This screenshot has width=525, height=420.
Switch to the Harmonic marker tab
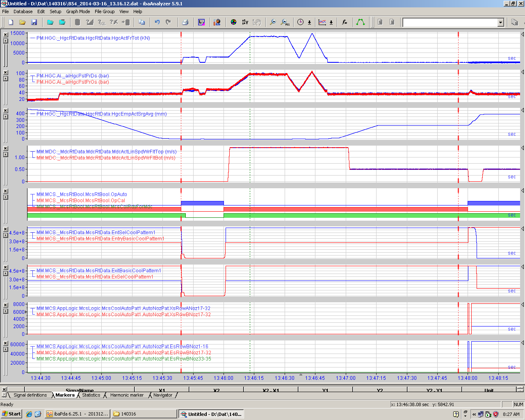tap(127, 395)
